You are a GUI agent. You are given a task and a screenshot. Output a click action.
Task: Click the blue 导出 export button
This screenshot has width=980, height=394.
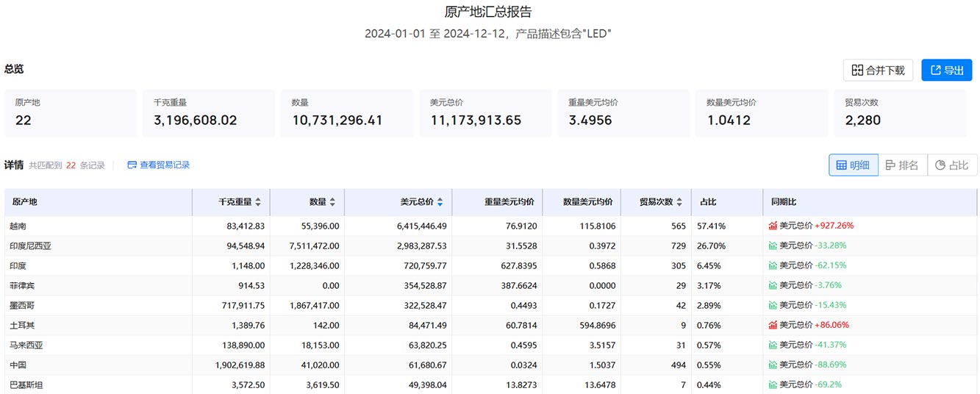pos(947,71)
